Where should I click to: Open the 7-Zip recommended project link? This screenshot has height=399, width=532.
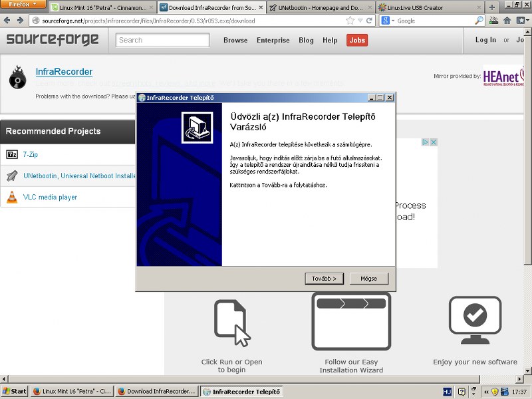30,154
